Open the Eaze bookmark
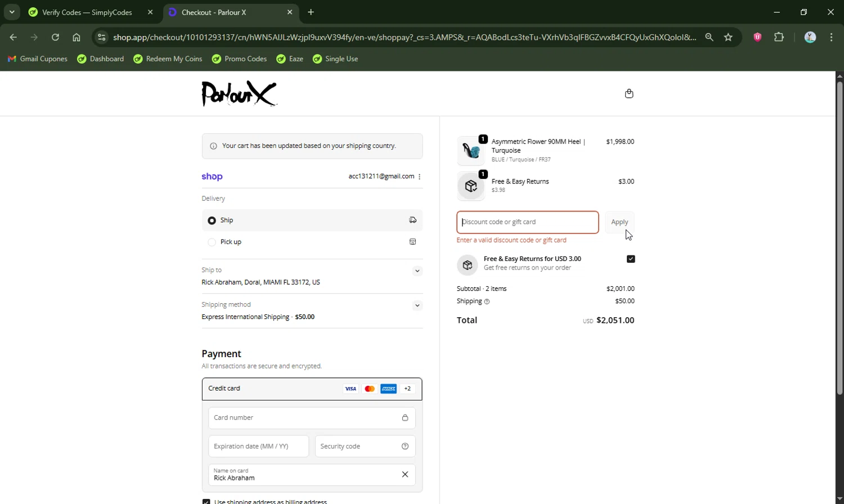 point(290,59)
